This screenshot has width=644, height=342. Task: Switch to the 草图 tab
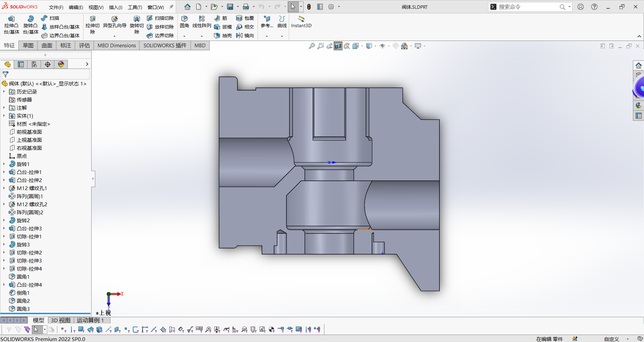click(28, 46)
